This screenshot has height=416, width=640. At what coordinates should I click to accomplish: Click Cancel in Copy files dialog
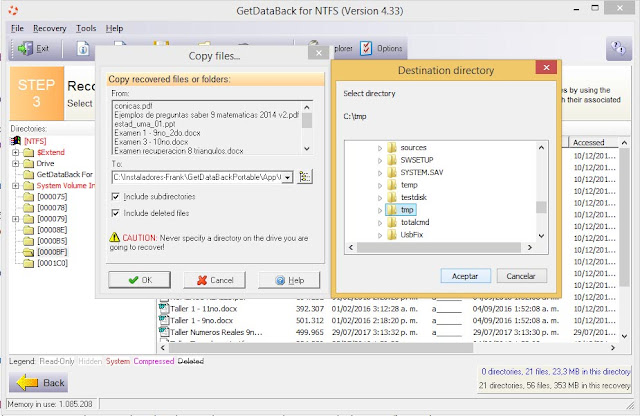tap(215, 280)
